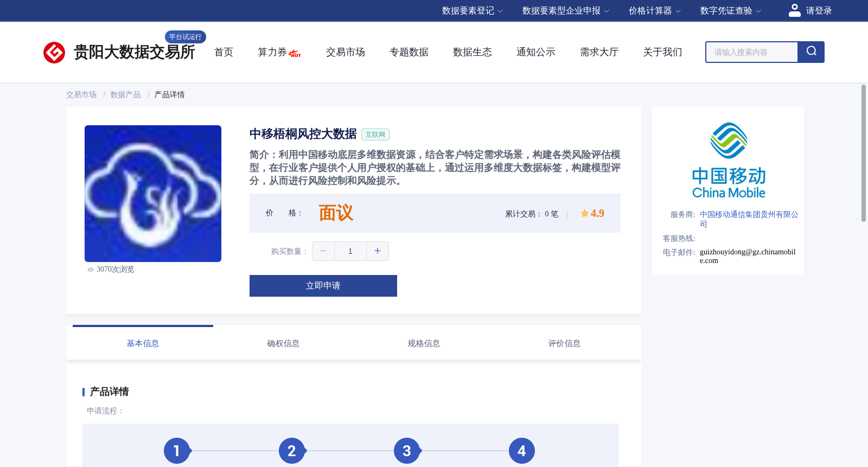Click the 产品详情 section heading
868x467 pixels.
109,392
